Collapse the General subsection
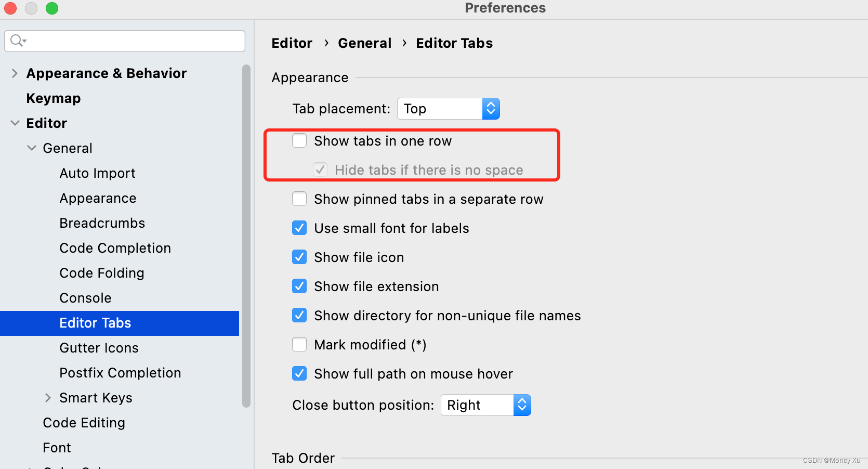The image size is (868, 469). (x=32, y=148)
